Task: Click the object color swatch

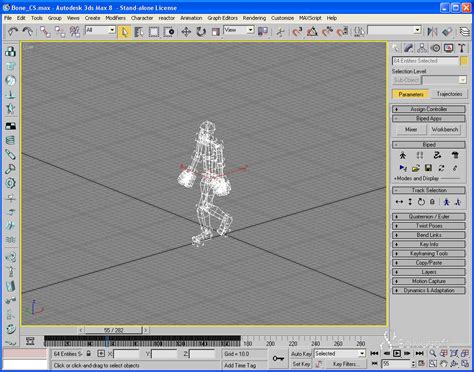Action: click(x=464, y=61)
